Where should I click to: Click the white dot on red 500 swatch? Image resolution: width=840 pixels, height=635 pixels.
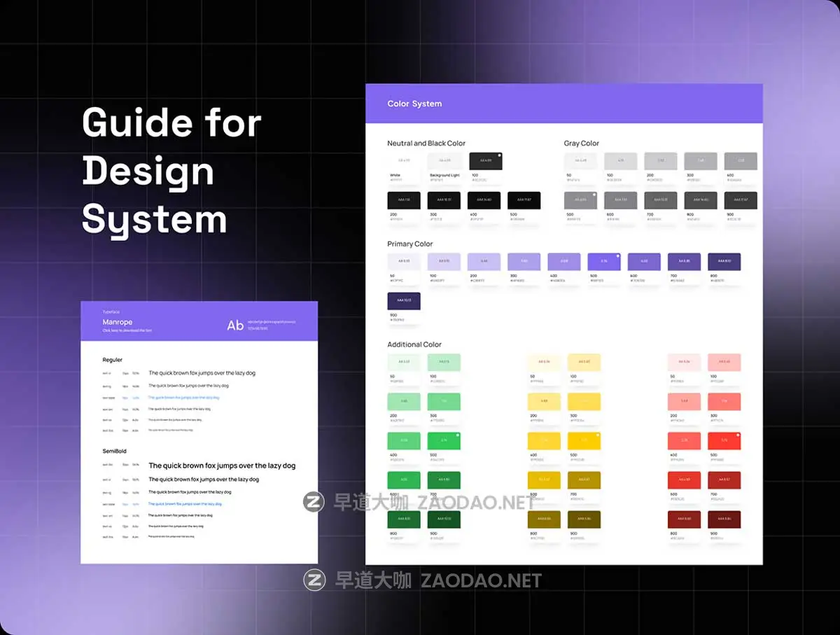click(x=738, y=436)
